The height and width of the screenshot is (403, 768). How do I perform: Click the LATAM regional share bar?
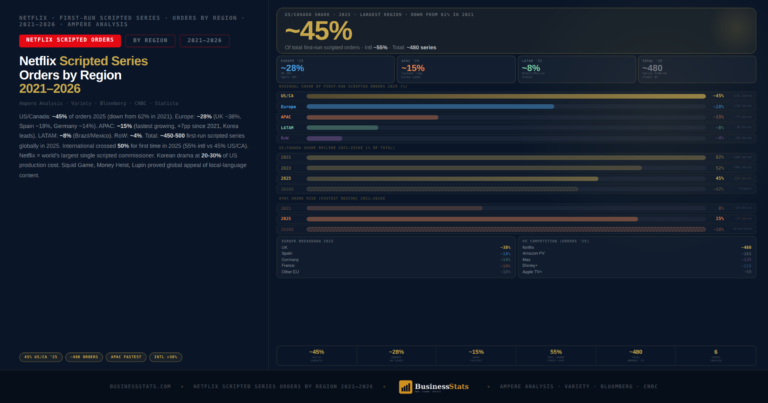click(342, 128)
